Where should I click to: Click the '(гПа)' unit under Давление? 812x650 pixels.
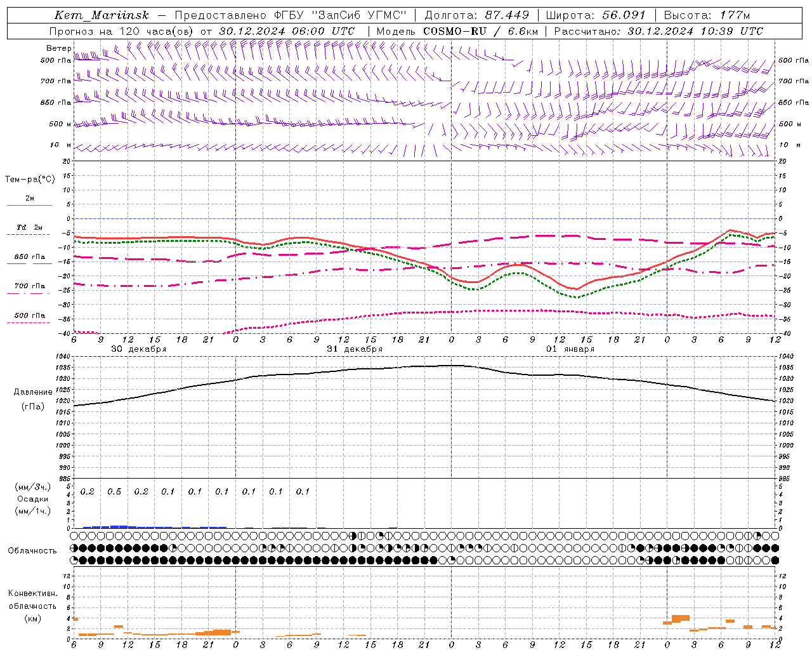click(x=33, y=407)
